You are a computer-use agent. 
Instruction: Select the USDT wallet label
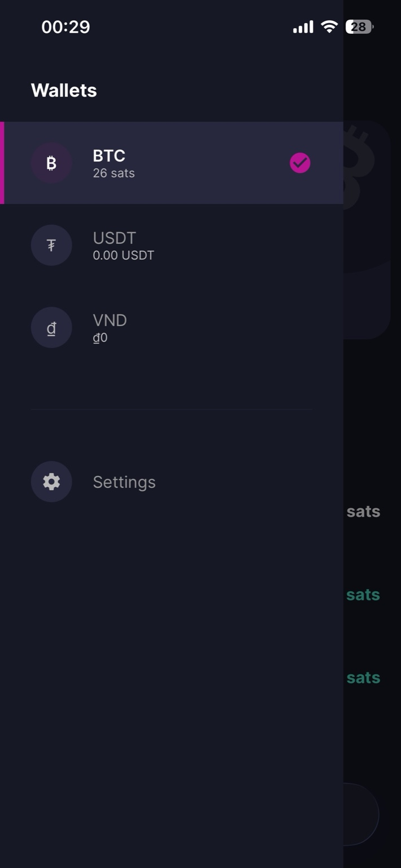point(114,238)
